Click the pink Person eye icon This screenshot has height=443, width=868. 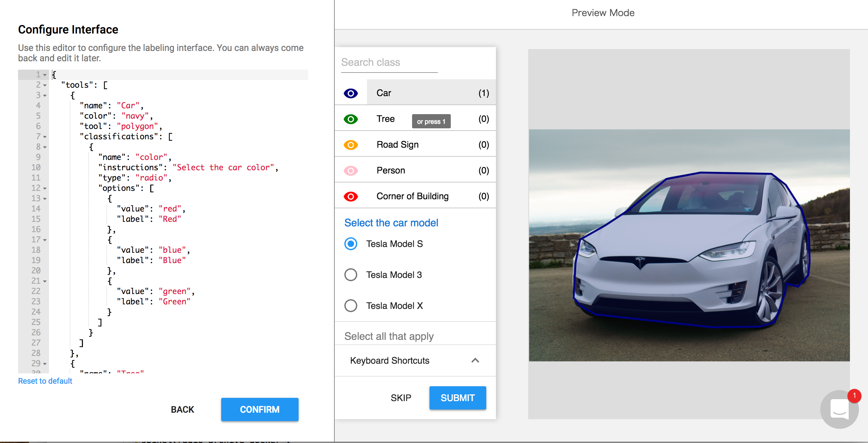(x=350, y=171)
